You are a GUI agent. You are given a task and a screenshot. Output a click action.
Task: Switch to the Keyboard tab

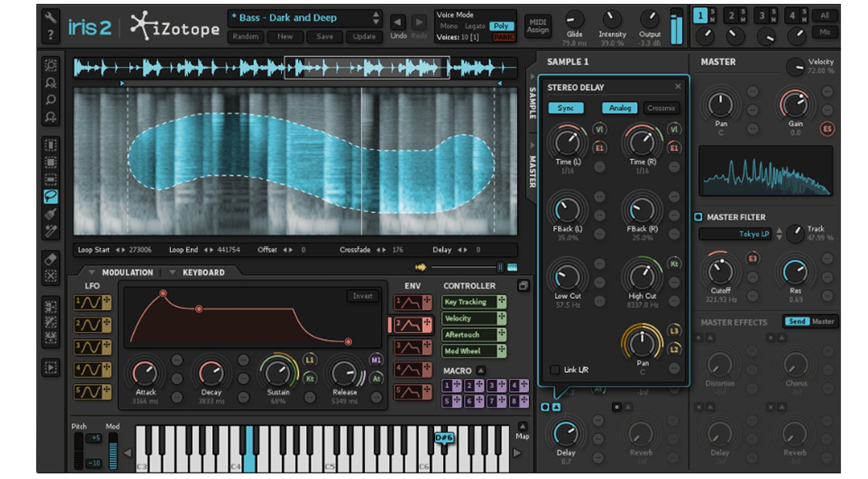coord(203,273)
